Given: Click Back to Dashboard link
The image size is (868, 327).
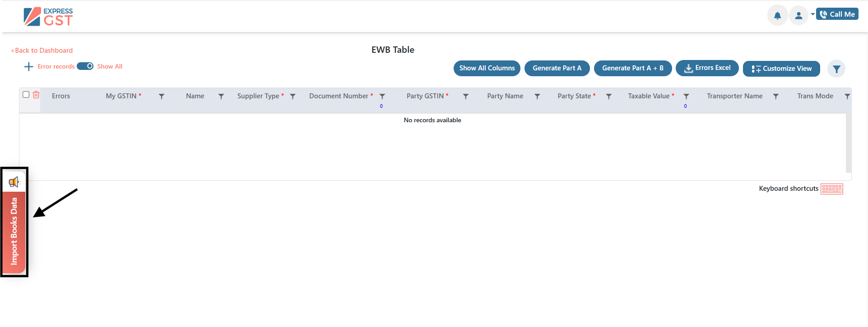Looking at the screenshot, I should tap(42, 51).
